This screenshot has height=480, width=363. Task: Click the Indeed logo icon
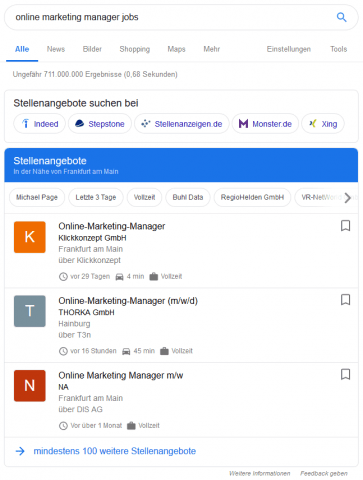pos(25,124)
